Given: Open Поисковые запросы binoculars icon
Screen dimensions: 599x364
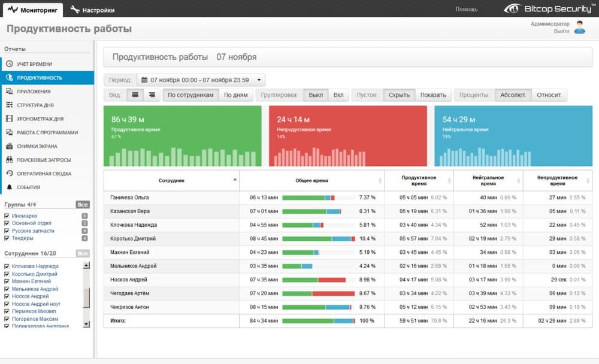Looking at the screenshot, I should point(10,160).
